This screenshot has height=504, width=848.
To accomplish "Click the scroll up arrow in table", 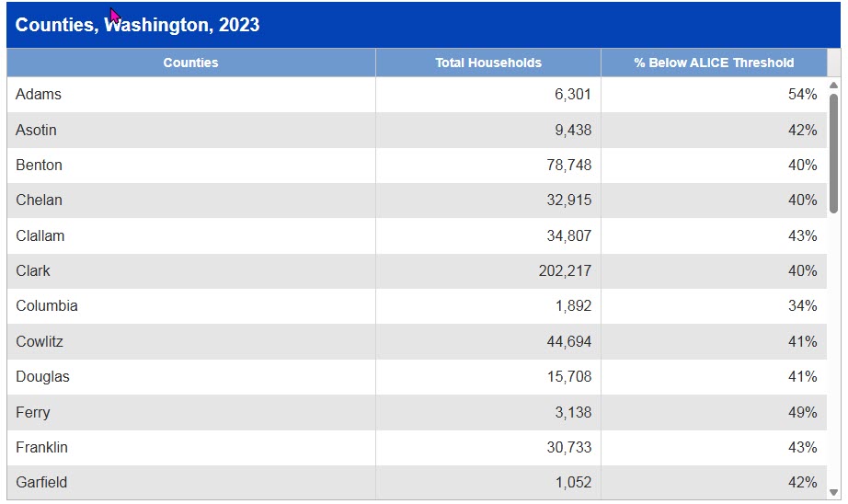I will click(833, 86).
